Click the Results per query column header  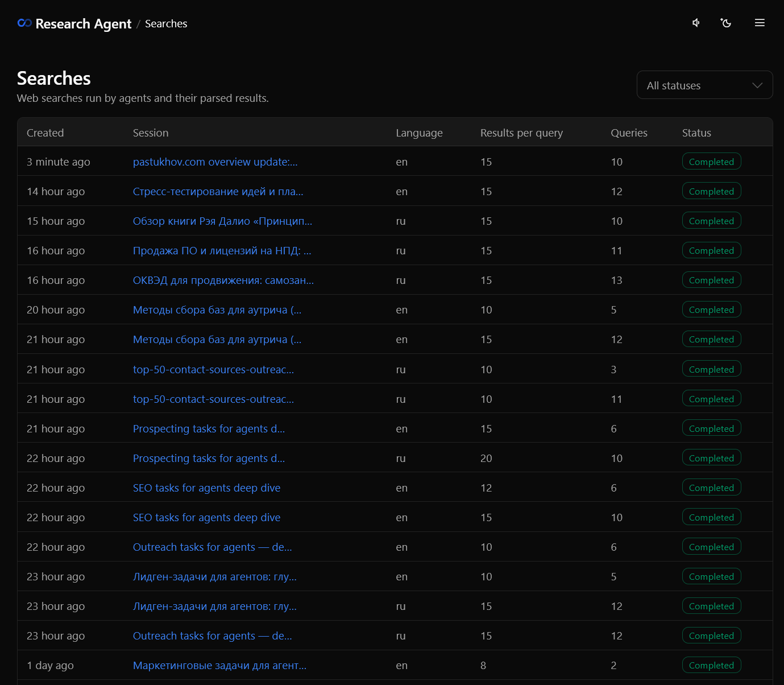tap(522, 133)
